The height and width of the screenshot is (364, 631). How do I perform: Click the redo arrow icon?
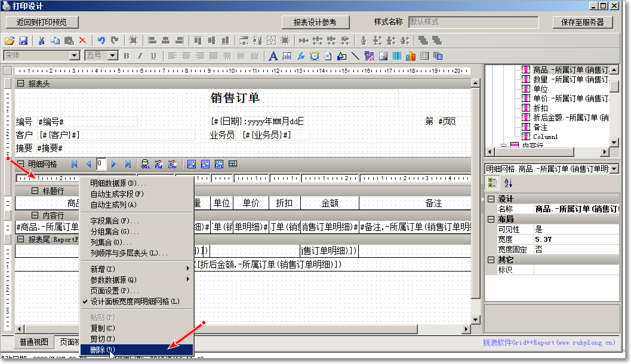[x=115, y=40]
